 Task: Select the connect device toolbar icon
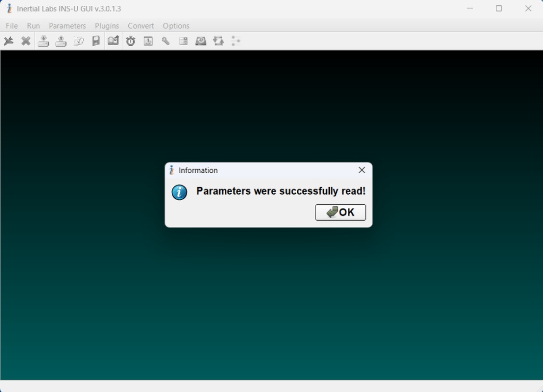(8, 41)
